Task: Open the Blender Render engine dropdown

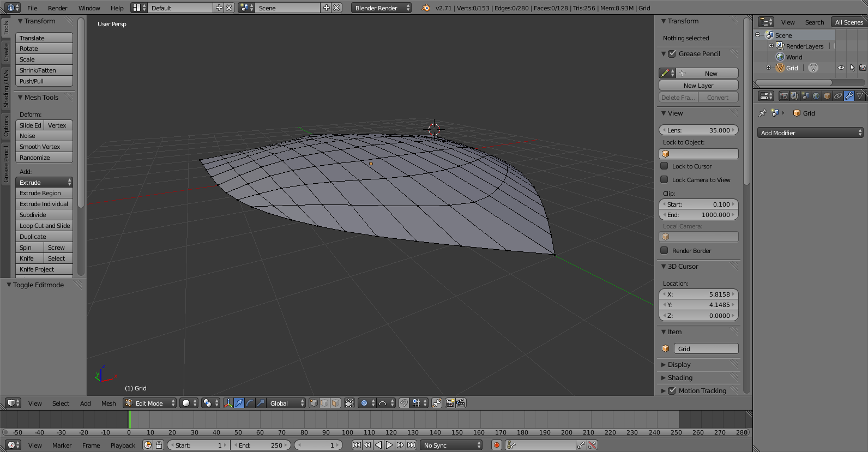Action: [x=382, y=8]
